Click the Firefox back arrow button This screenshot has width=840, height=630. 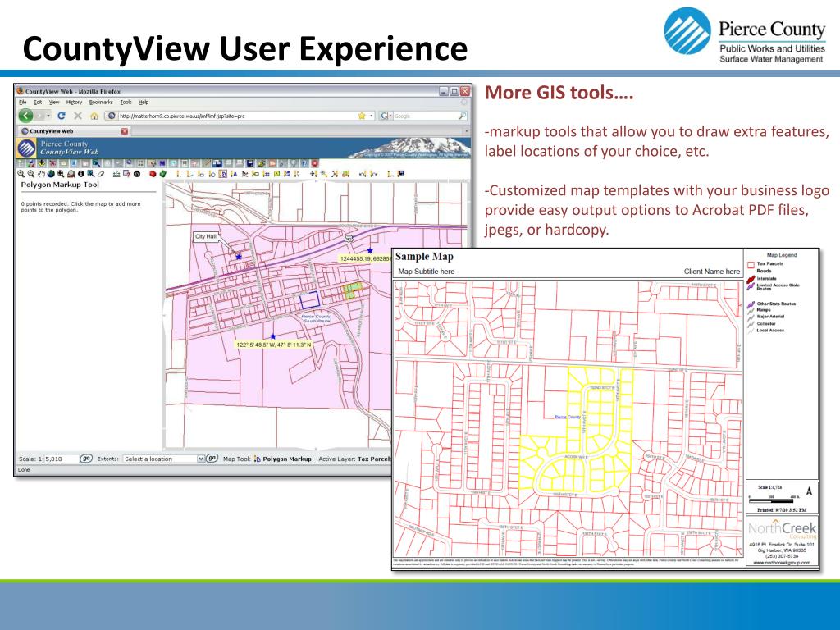(x=25, y=116)
